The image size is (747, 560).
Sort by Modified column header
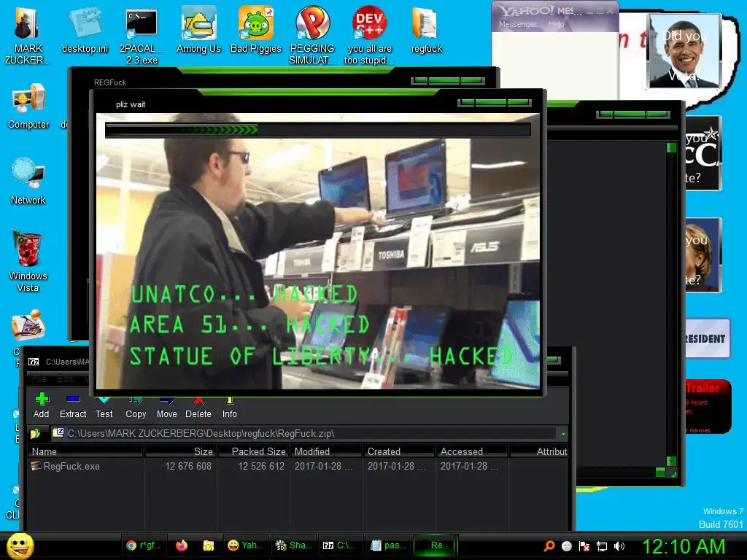326,451
